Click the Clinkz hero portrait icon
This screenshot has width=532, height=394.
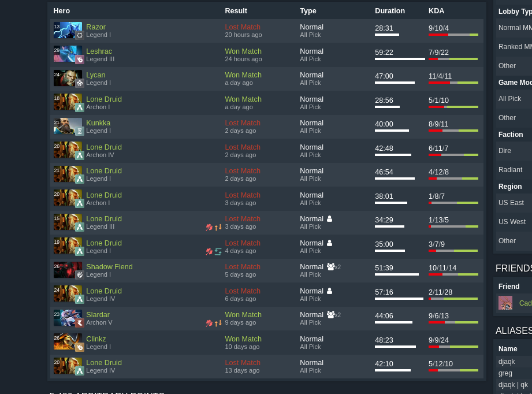pos(68,342)
